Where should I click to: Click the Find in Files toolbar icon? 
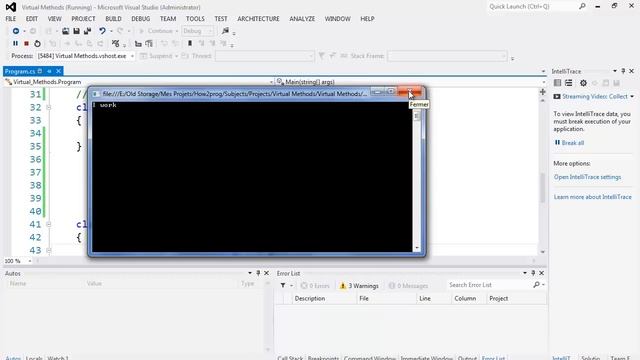[225, 31]
